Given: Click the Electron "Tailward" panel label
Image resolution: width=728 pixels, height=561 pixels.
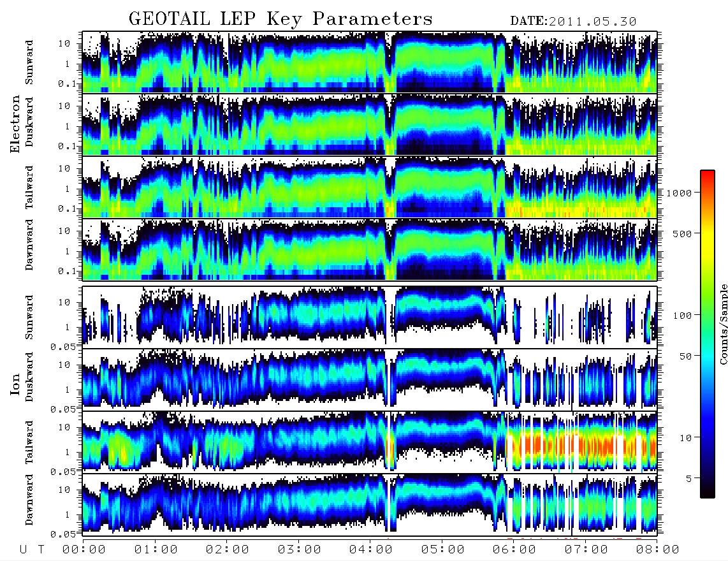Looking at the screenshot, I should (29, 187).
